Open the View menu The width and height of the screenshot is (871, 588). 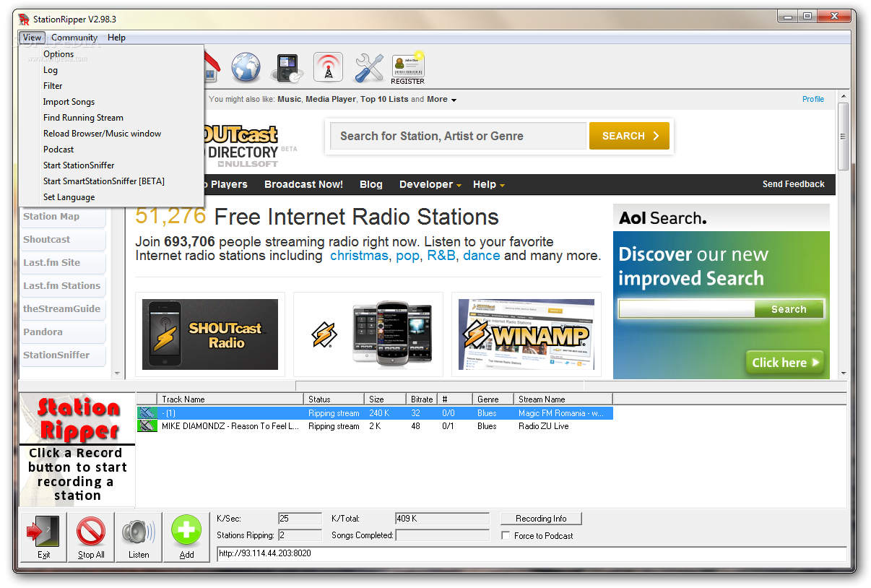pyautogui.click(x=32, y=38)
